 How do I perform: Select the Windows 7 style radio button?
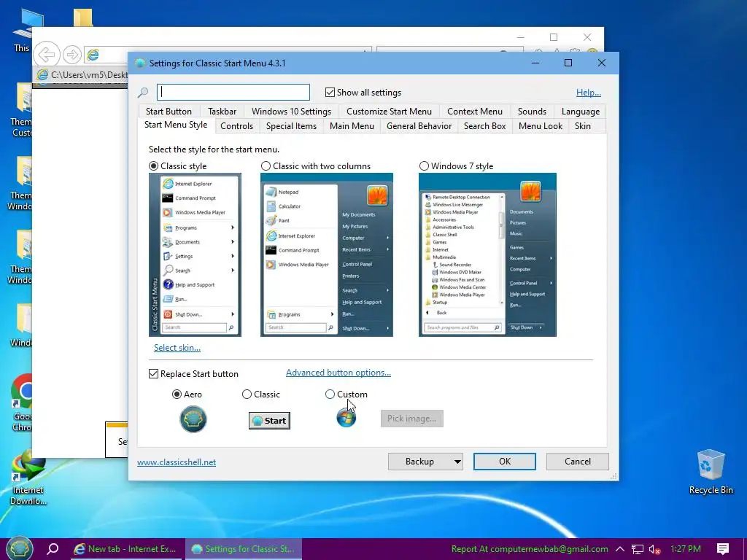424,166
